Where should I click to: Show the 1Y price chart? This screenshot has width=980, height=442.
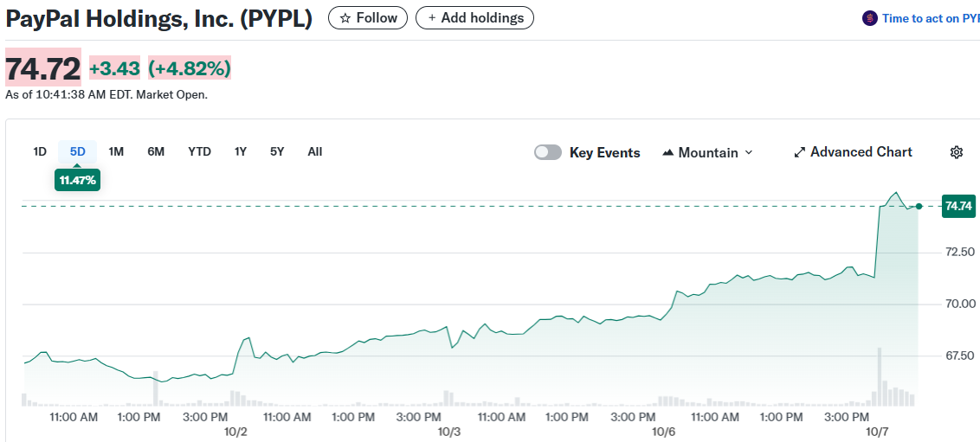[241, 151]
